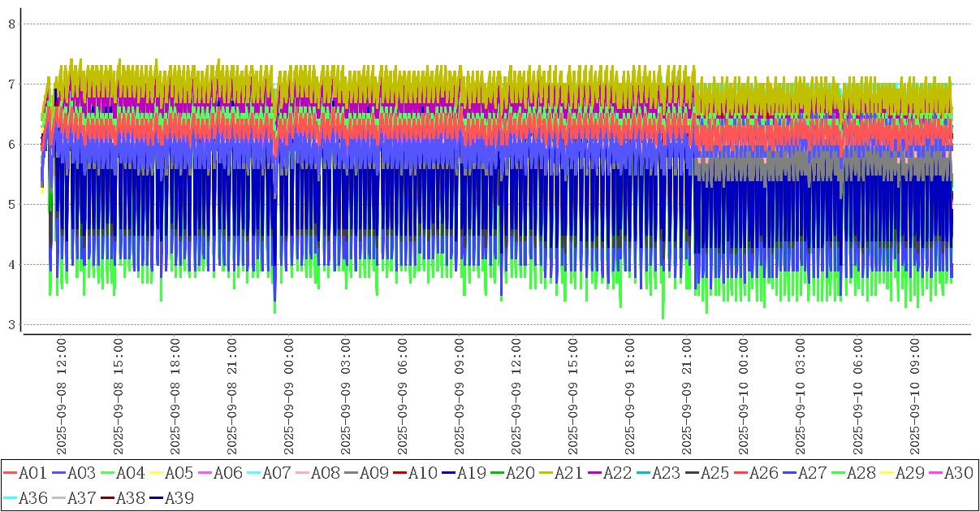Click the A10 legend color line
This screenshot has height=512, width=980.
[400, 473]
